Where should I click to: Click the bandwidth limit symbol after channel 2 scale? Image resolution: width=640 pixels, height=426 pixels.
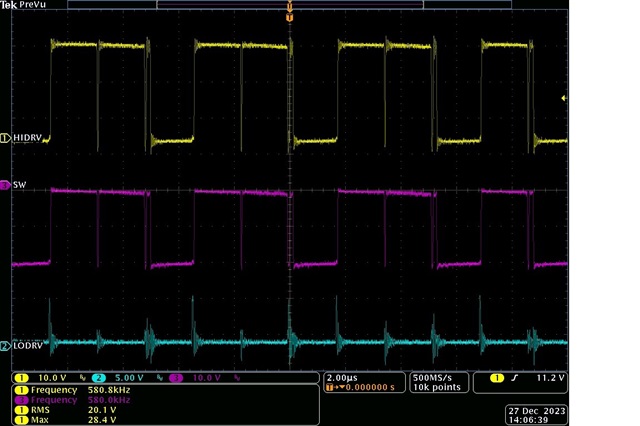[160, 378]
